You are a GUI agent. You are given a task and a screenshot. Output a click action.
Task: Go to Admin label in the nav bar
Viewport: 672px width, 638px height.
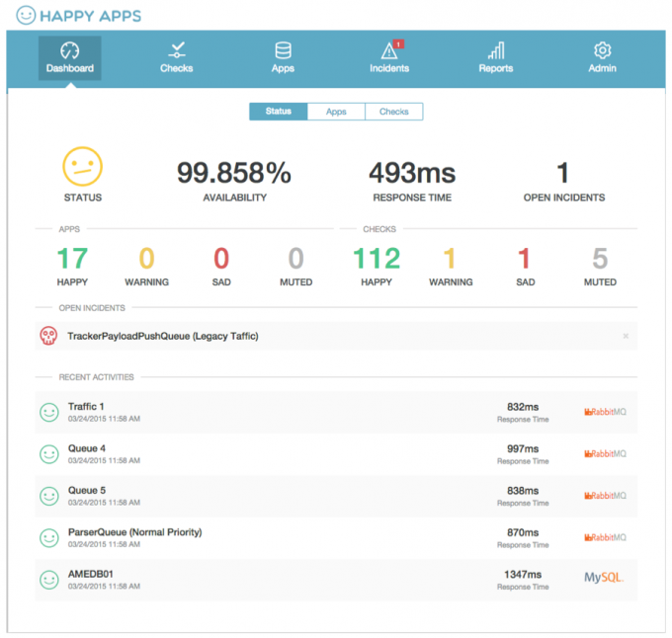[x=602, y=68]
